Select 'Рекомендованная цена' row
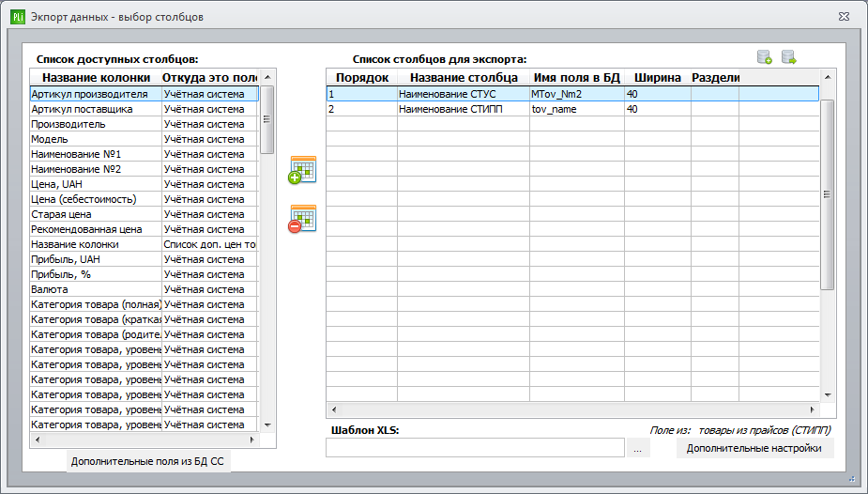The width and height of the screenshot is (868, 494). tap(144, 229)
